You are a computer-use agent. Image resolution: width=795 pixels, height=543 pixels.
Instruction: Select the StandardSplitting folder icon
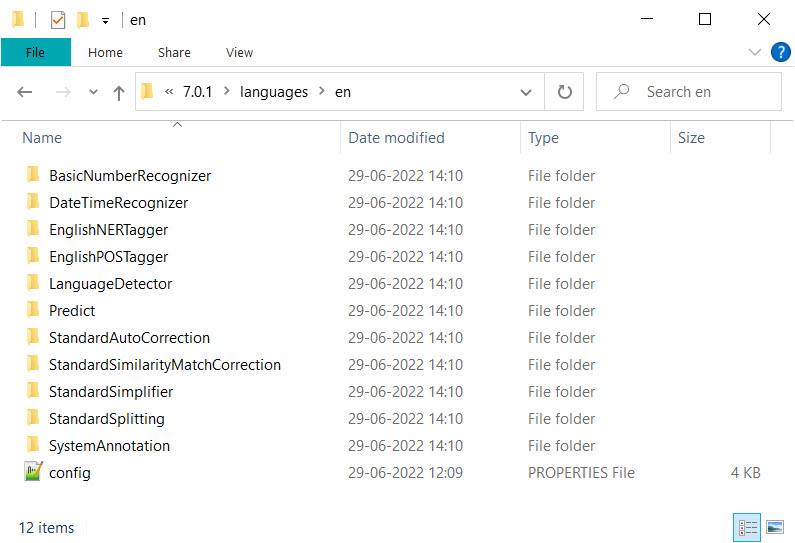[33, 417]
